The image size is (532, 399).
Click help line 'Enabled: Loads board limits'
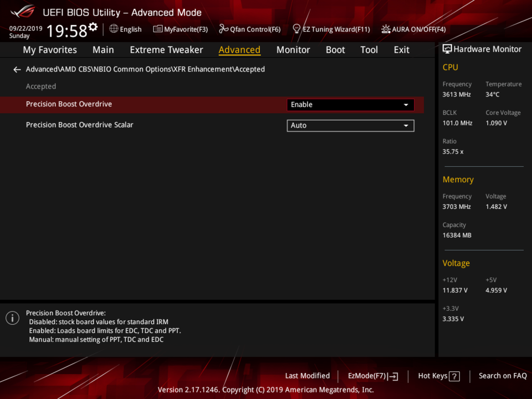point(105,331)
